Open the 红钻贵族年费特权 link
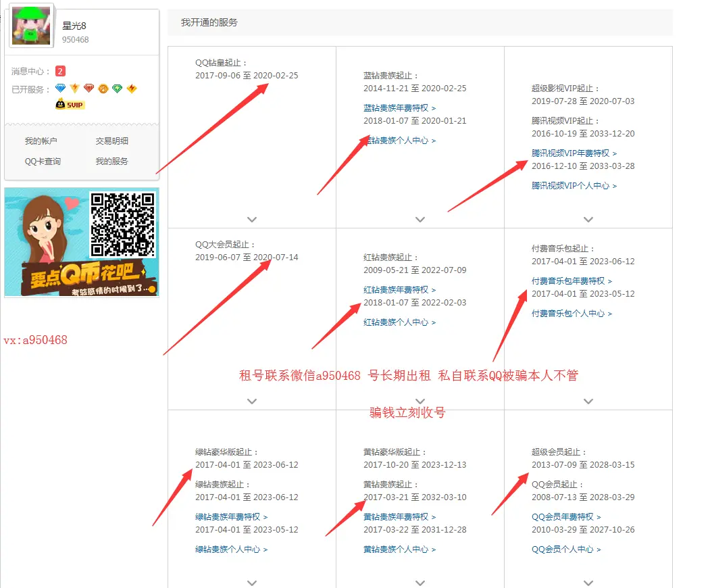This screenshot has width=710, height=588. [x=399, y=289]
